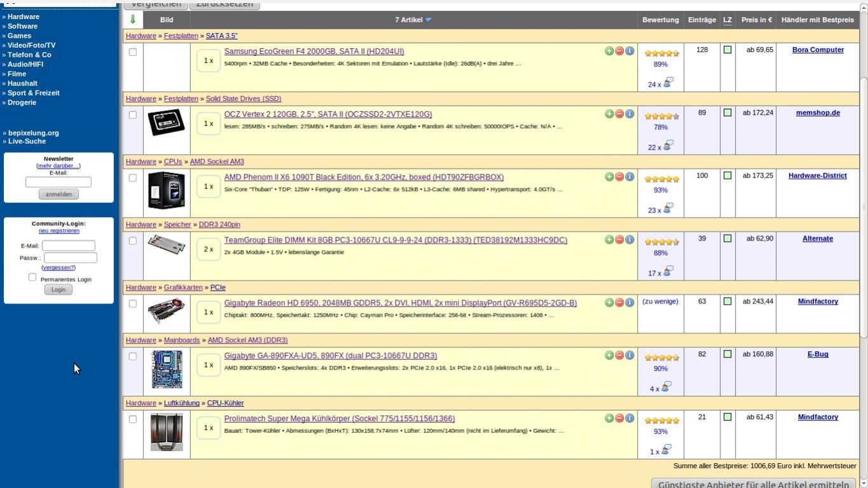
Task: Open Haushalt category in sidebar
Action: point(22,83)
